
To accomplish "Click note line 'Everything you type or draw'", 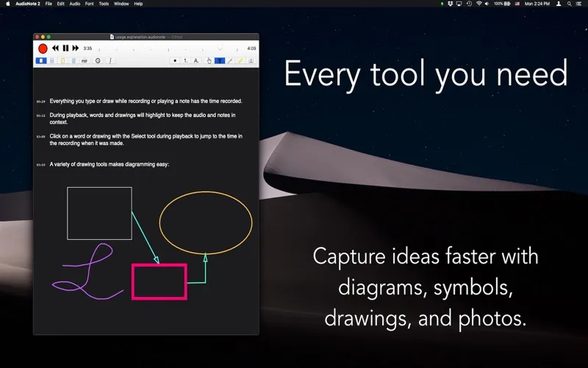I will click(146, 101).
